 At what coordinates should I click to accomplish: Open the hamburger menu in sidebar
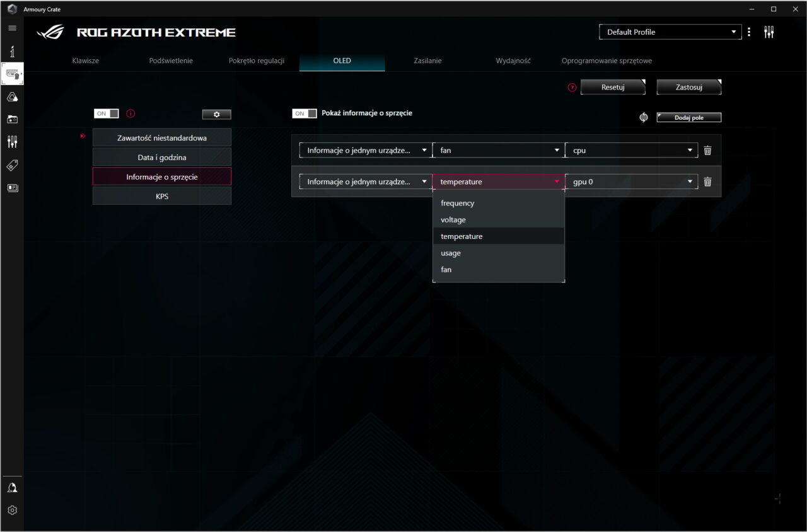(x=12, y=28)
